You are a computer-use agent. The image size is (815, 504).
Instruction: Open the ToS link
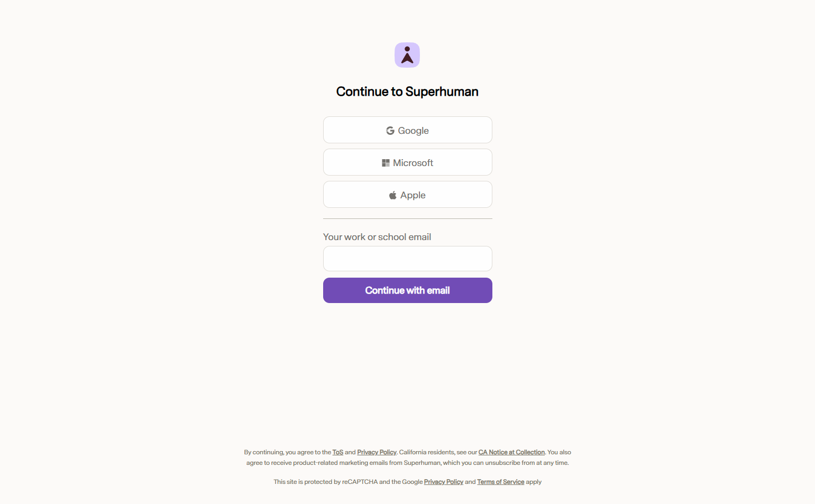[x=338, y=452]
